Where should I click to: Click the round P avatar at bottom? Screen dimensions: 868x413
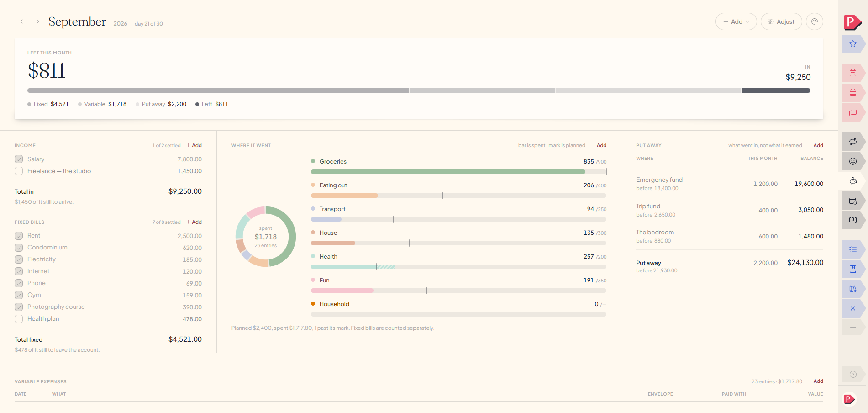click(x=849, y=399)
